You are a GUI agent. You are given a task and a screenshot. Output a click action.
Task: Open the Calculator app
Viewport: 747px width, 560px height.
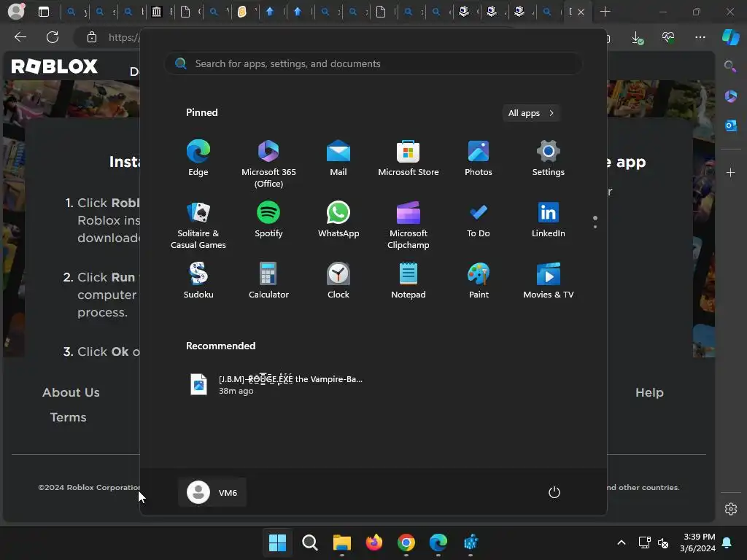(x=268, y=281)
